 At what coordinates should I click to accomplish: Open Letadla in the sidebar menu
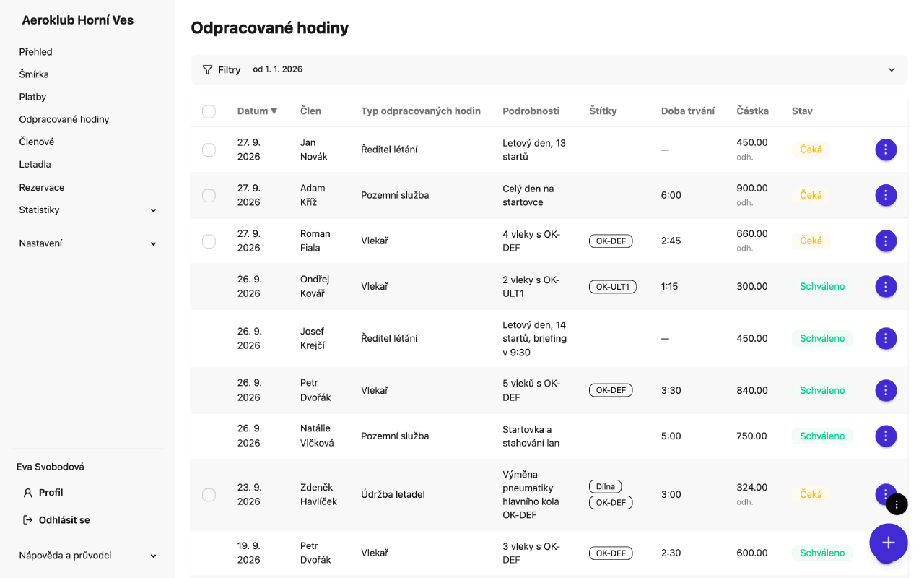click(x=35, y=164)
